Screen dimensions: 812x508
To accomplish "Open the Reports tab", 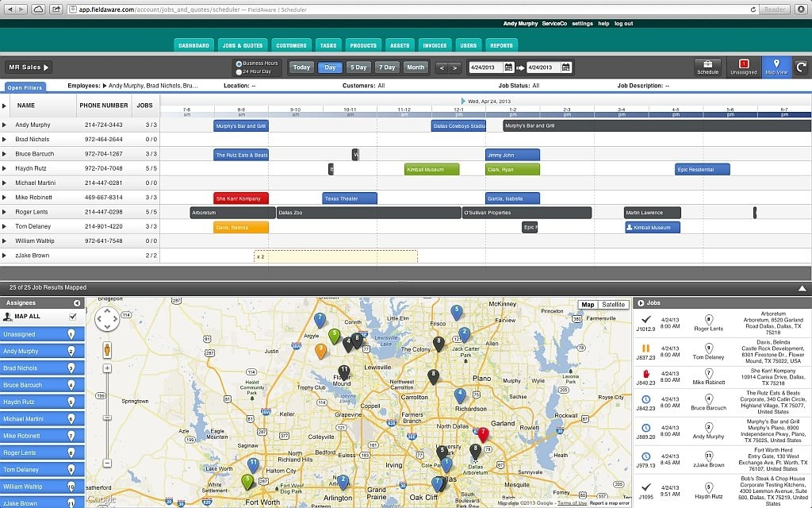I will 501,45.
